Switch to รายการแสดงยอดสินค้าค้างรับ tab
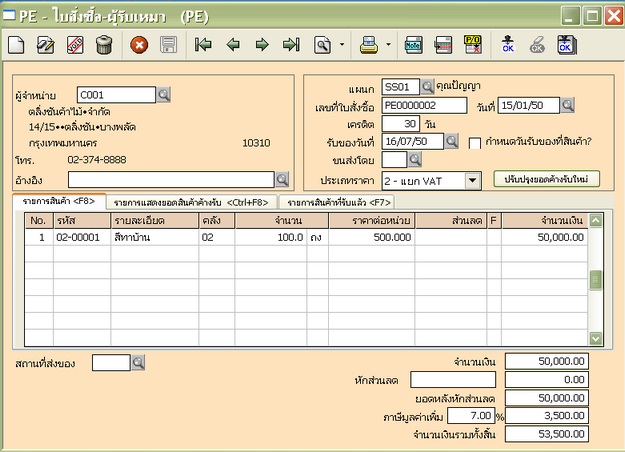The width and height of the screenshot is (625, 452). (191, 203)
